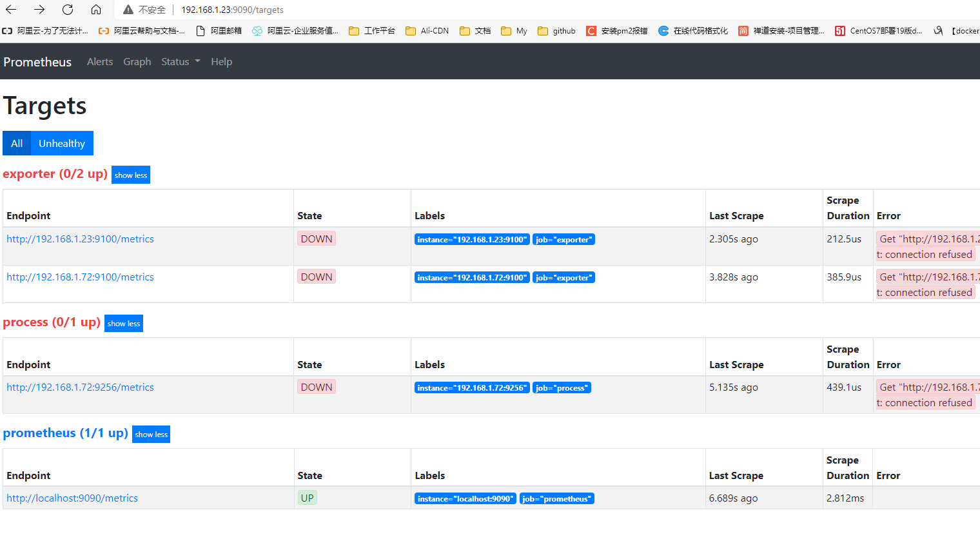This screenshot has width=980, height=548.
Task: Select the All filter button
Action: (x=17, y=143)
